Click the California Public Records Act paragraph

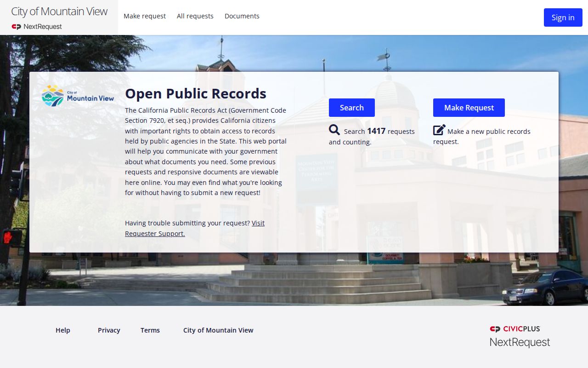(206, 151)
